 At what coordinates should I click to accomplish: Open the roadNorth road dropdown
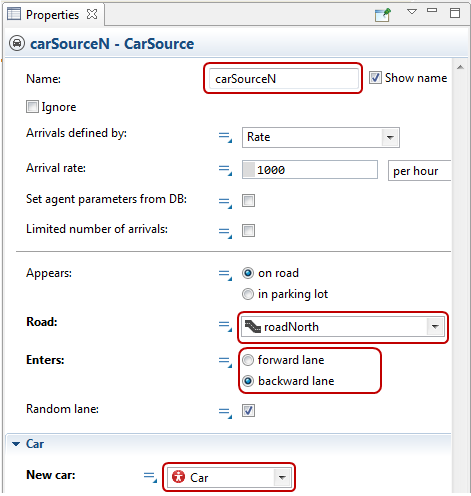(x=343, y=327)
